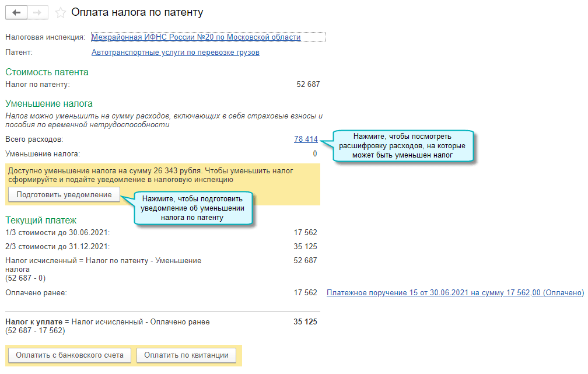Image resolution: width=588 pixels, height=374 pixels.
Task: Click the Оплата налога по патенту title
Action: [137, 12]
